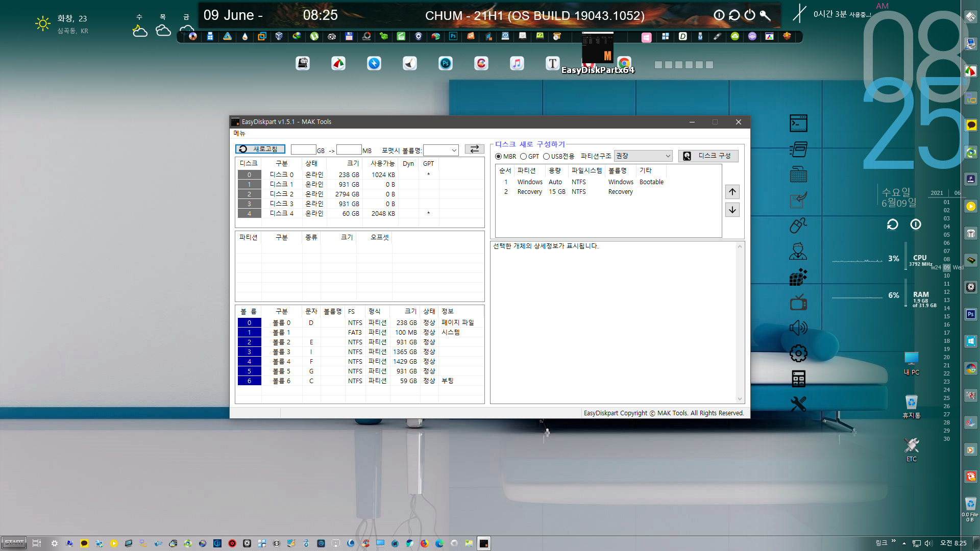The image size is (980, 551).
Task: Click the refresh icon above CPU meter
Action: click(x=892, y=224)
